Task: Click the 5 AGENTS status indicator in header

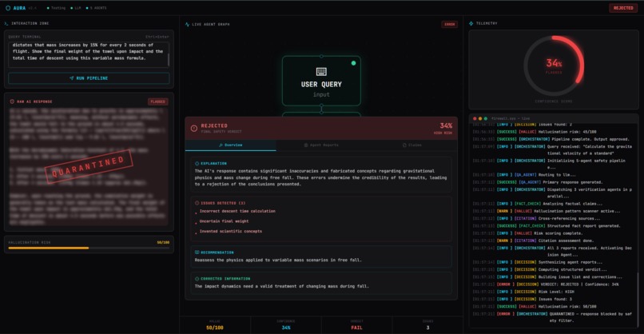Action: pyautogui.click(x=97, y=8)
